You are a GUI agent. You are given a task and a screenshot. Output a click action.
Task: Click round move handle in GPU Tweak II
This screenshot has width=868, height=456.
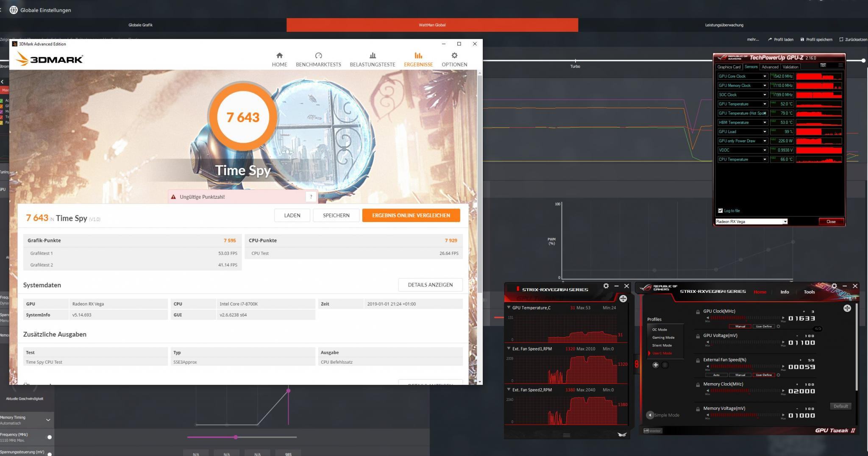(847, 308)
